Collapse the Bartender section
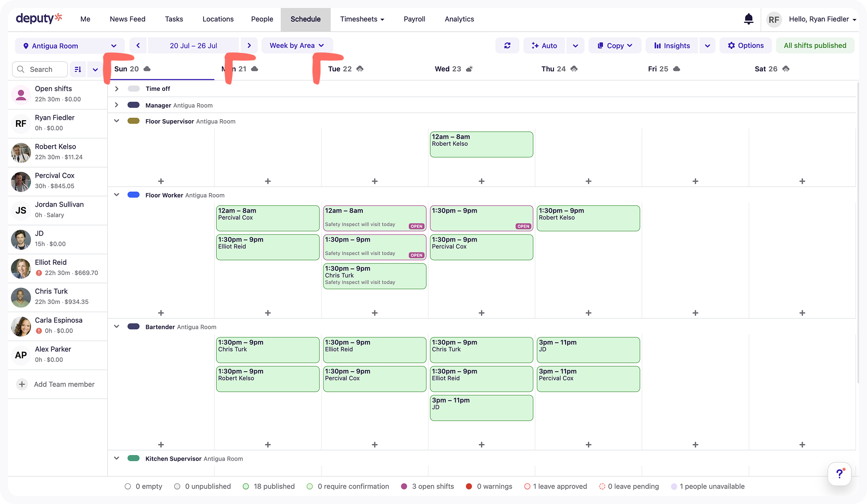The height and width of the screenshot is (504, 867). click(x=116, y=327)
